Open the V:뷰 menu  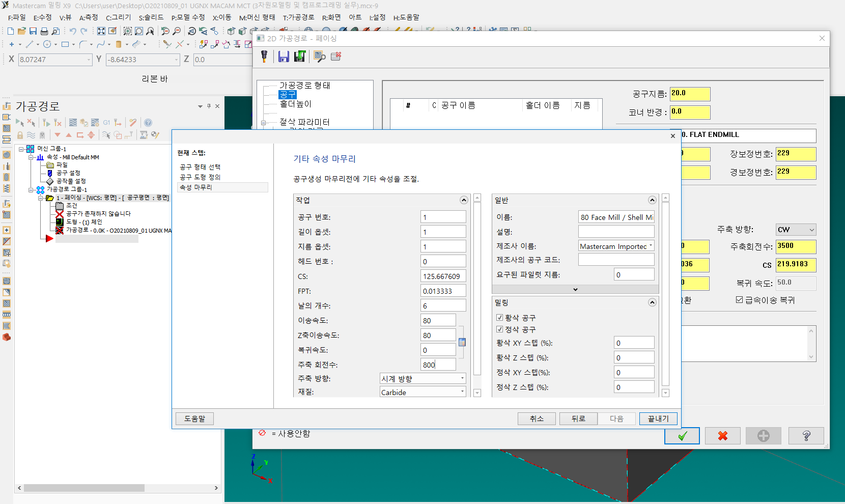(65, 17)
